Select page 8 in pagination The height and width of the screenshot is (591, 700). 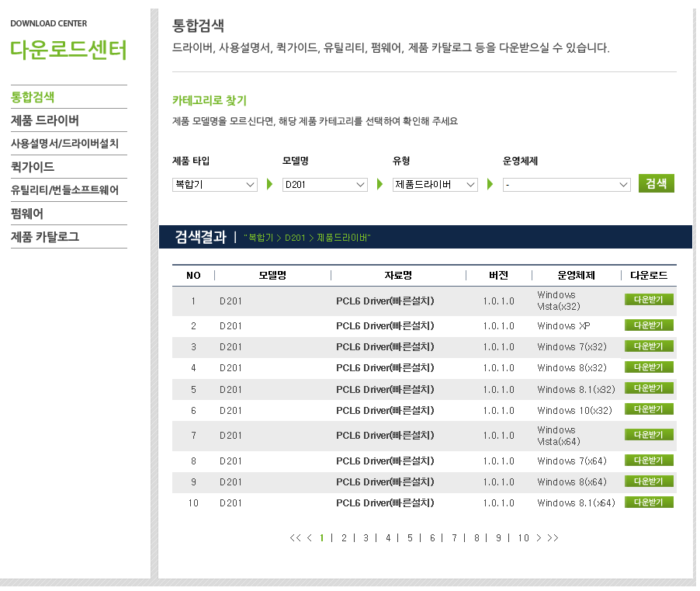tap(476, 538)
